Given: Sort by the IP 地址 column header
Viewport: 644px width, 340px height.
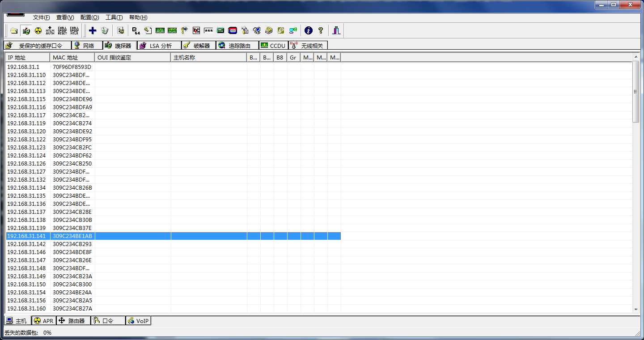Looking at the screenshot, I should (x=28, y=58).
